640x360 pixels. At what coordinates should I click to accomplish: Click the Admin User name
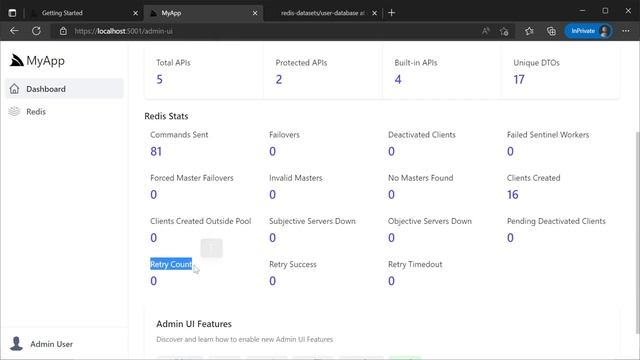click(x=51, y=344)
